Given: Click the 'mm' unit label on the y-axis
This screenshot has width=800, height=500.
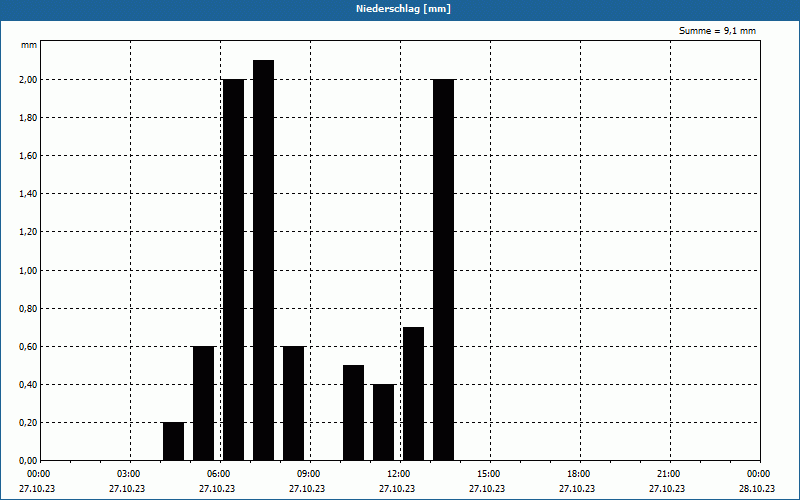Looking at the screenshot, I should pos(29,45).
